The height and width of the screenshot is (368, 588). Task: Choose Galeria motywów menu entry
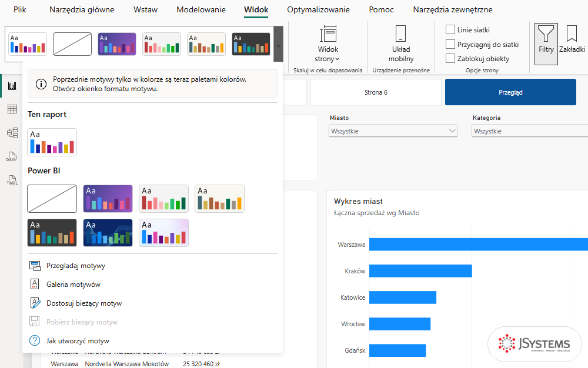[x=73, y=285]
